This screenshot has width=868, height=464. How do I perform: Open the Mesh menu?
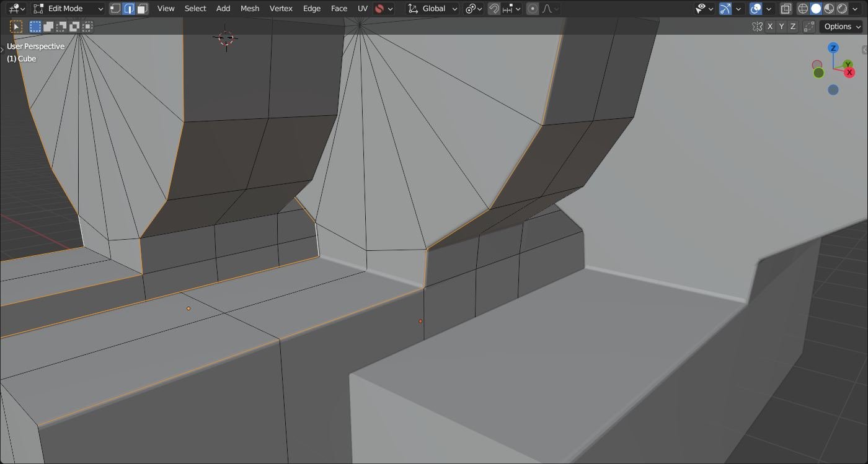tap(250, 9)
